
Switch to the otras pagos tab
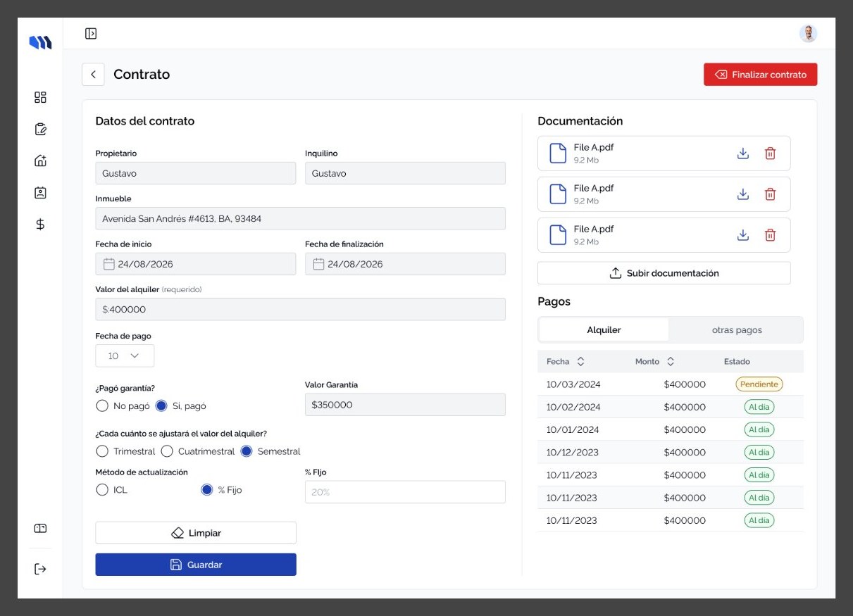(736, 329)
